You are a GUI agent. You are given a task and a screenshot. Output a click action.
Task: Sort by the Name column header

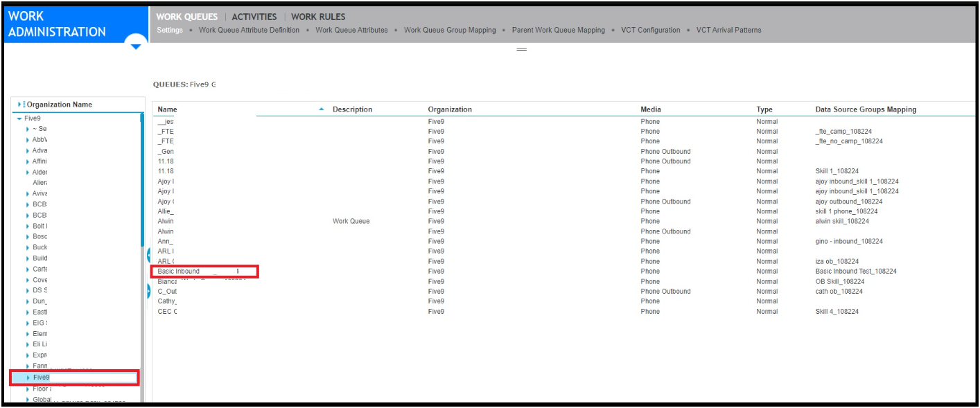coord(167,109)
